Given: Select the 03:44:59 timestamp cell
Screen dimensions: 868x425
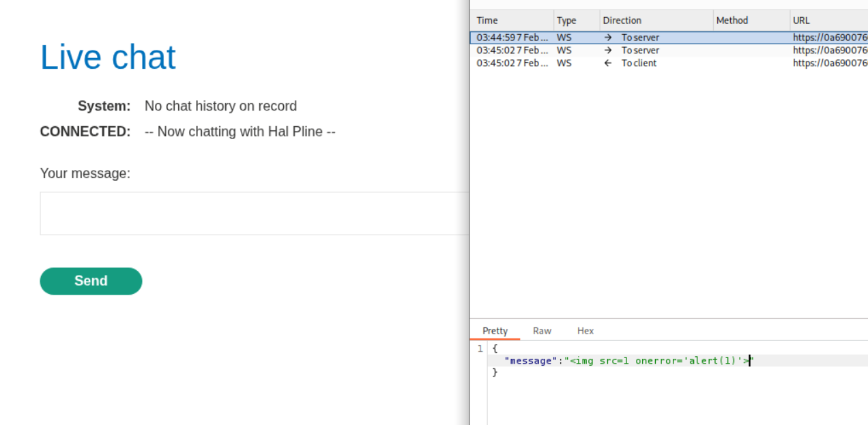Looking at the screenshot, I should click(512, 38).
